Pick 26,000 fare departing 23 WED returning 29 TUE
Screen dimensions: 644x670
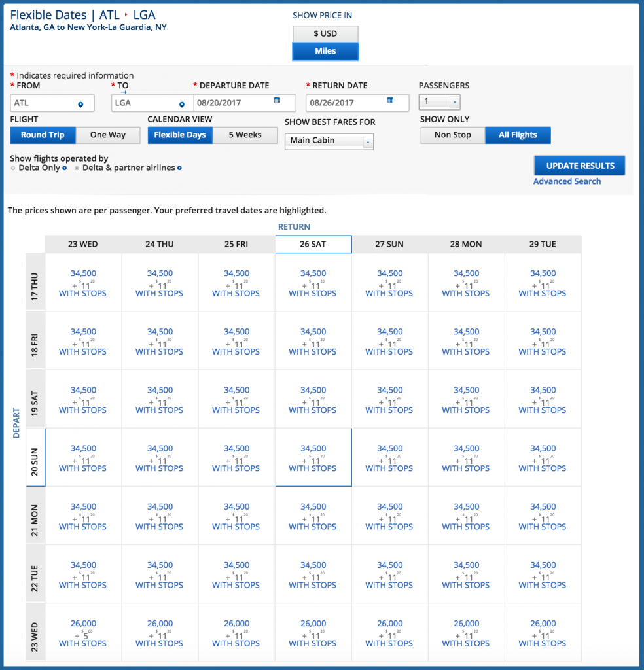543,633
